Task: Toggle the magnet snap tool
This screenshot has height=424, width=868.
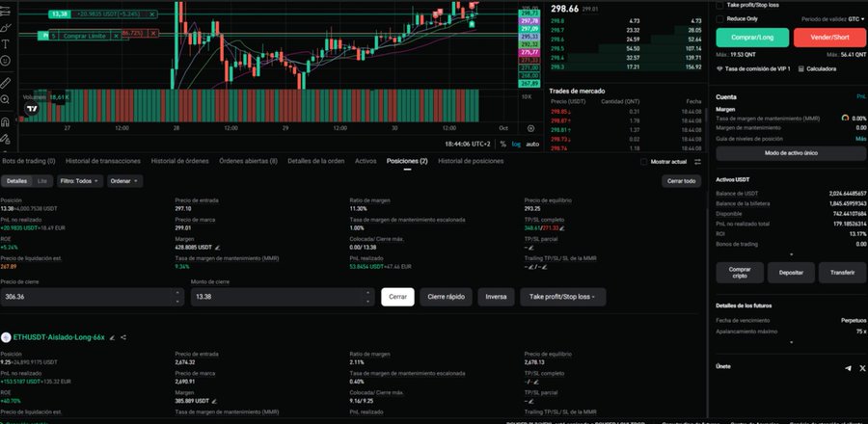Action: [6, 121]
